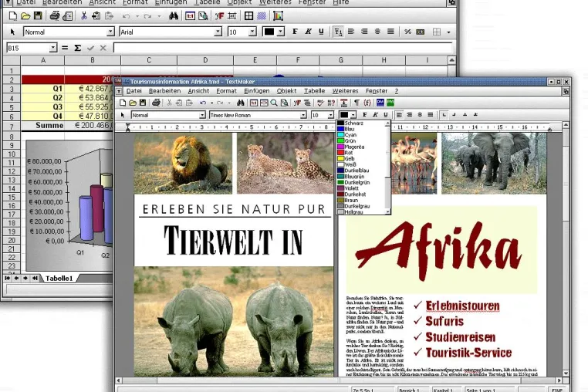Screen dimensions: 588x392
Task: Select the Tabelle1 sheet tab
Action: coord(59,279)
